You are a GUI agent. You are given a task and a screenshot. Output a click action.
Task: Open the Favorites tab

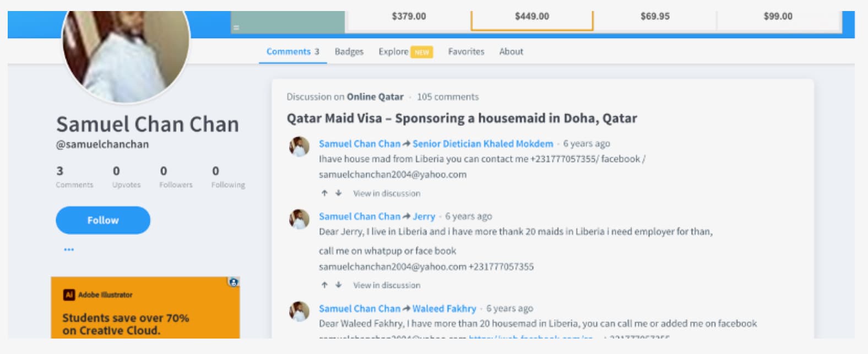(466, 51)
